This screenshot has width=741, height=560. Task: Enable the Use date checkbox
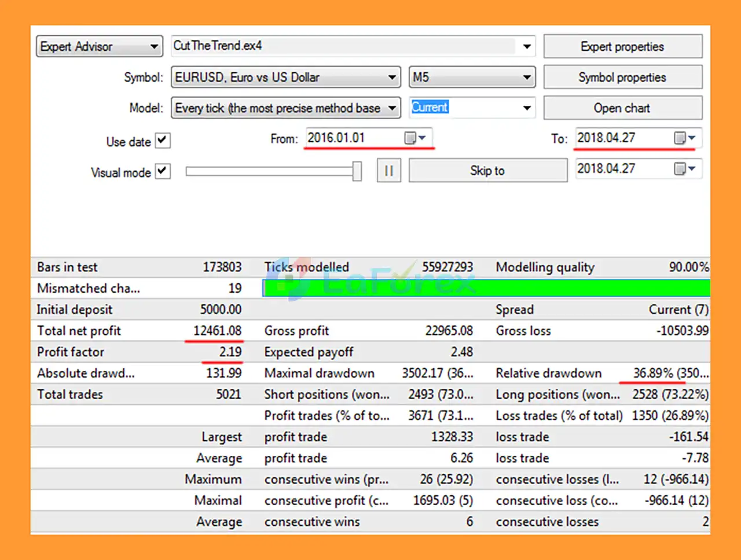click(x=162, y=140)
